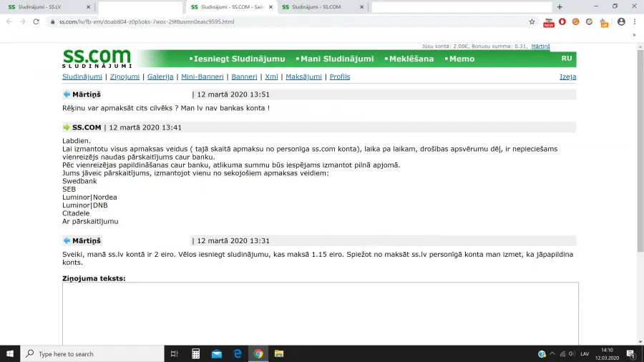
Task: Open the Chrome three-dot menu
Action: click(635, 21)
